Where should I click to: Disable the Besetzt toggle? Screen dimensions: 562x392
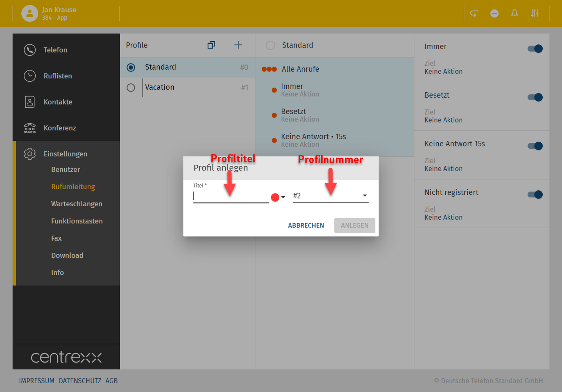pyautogui.click(x=535, y=97)
